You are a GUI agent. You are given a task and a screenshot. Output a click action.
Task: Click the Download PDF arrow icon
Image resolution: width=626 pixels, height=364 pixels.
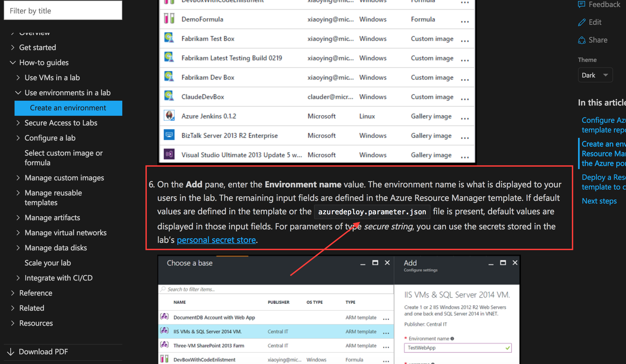pos(11,352)
